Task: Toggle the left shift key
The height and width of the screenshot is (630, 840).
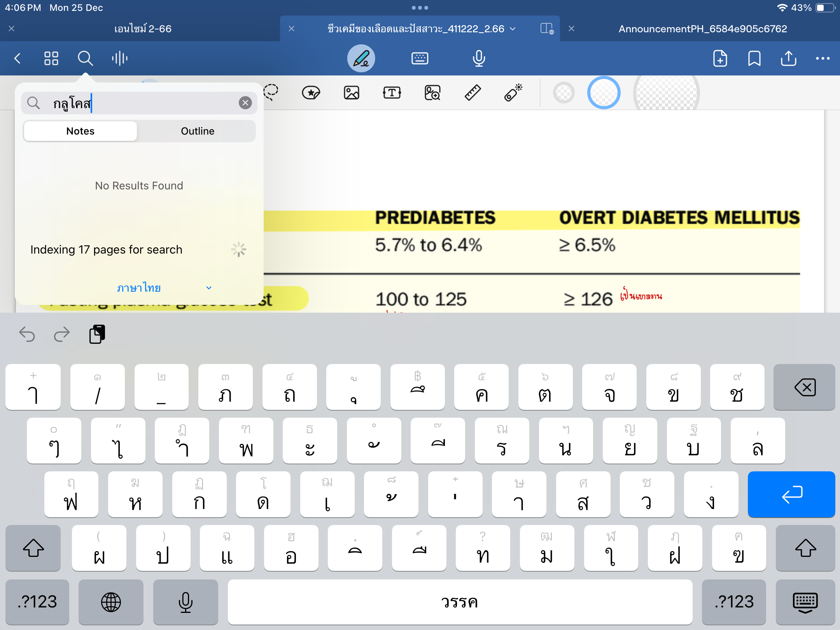Action: pos(33,548)
